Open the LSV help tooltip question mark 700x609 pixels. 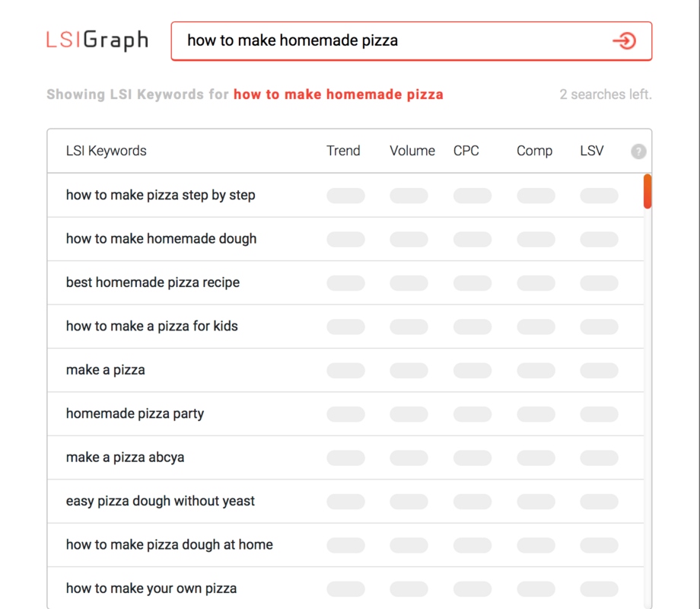click(x=638, y=151)
